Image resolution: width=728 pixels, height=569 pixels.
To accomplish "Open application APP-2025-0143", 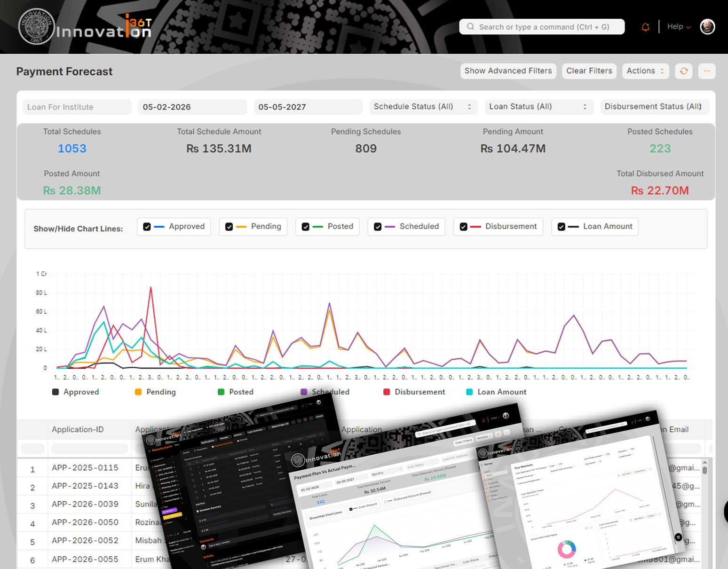I will 85,486.
